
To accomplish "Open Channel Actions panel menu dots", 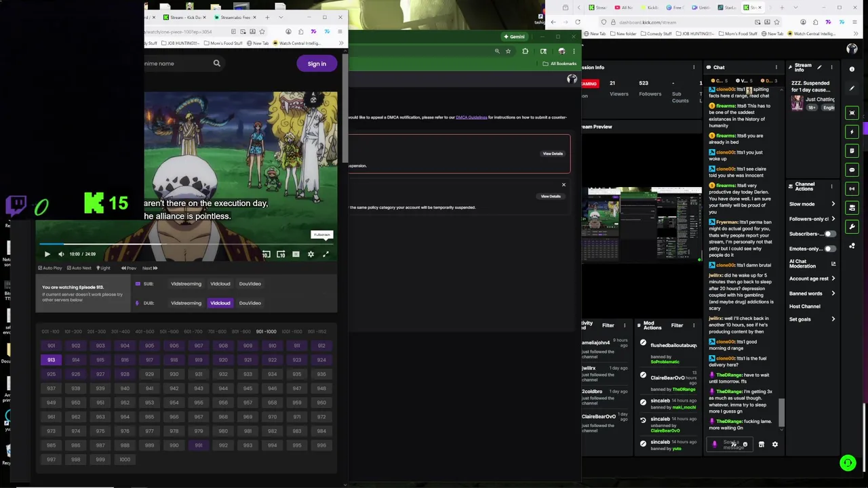I will coord(831,186).
